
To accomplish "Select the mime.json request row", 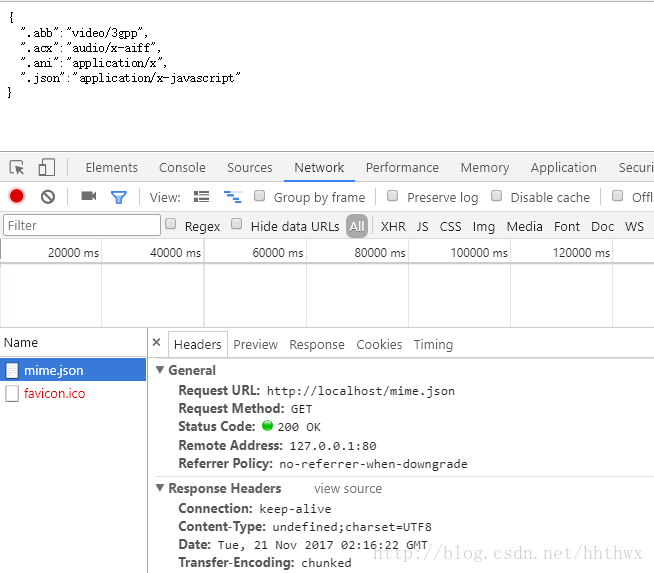I will 73,370.
